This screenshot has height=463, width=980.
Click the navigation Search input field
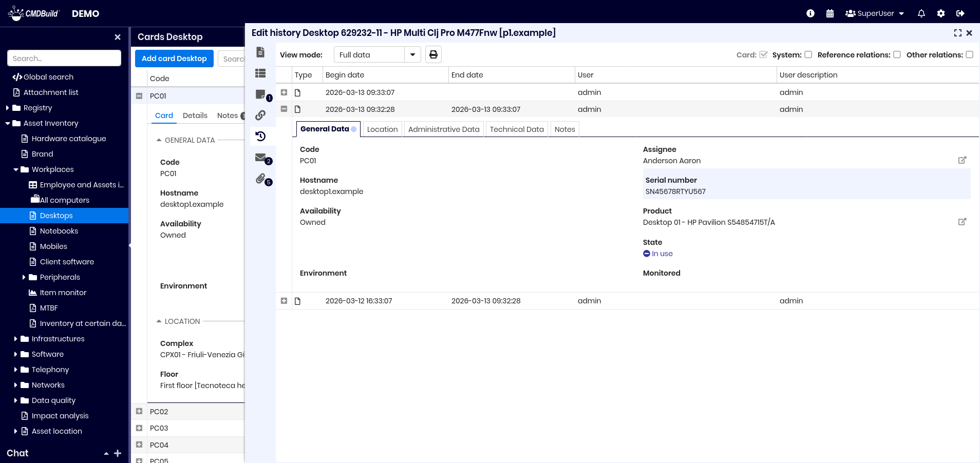(64, 58)
